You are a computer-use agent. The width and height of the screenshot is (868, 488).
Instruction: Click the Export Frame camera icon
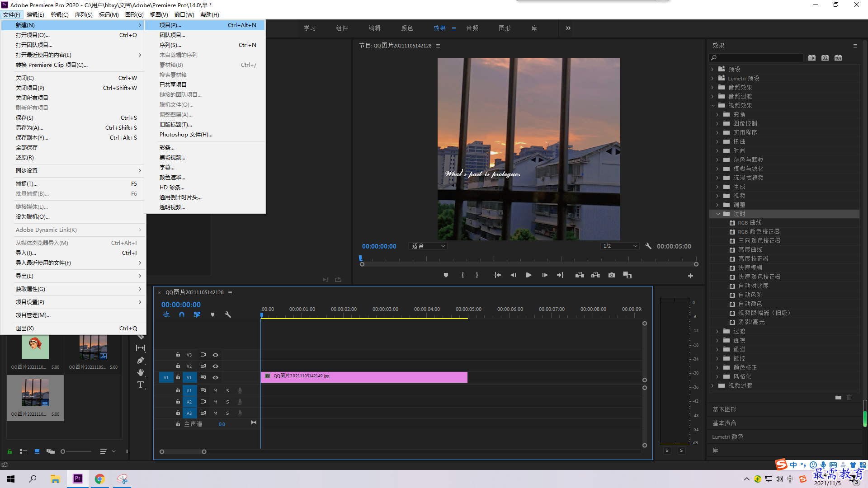click(x=612, y=275)
